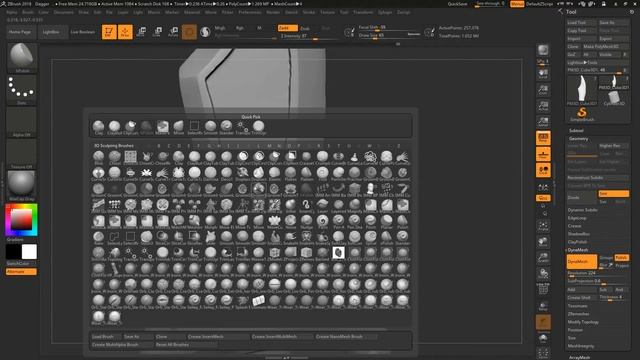This screenshot has height=360, width=640.
Task: Click the Scroll canvas icon on right shelf
Action: tap(543, 74)
